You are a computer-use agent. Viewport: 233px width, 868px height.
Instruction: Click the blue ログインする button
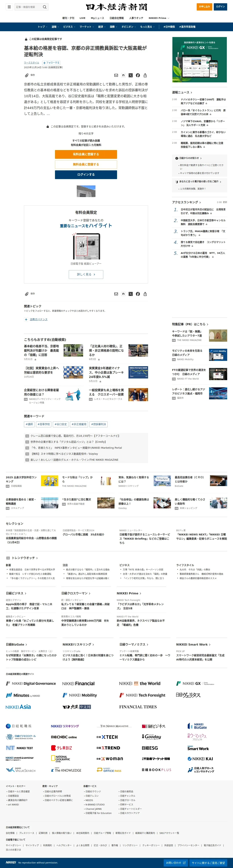[86, 175]
